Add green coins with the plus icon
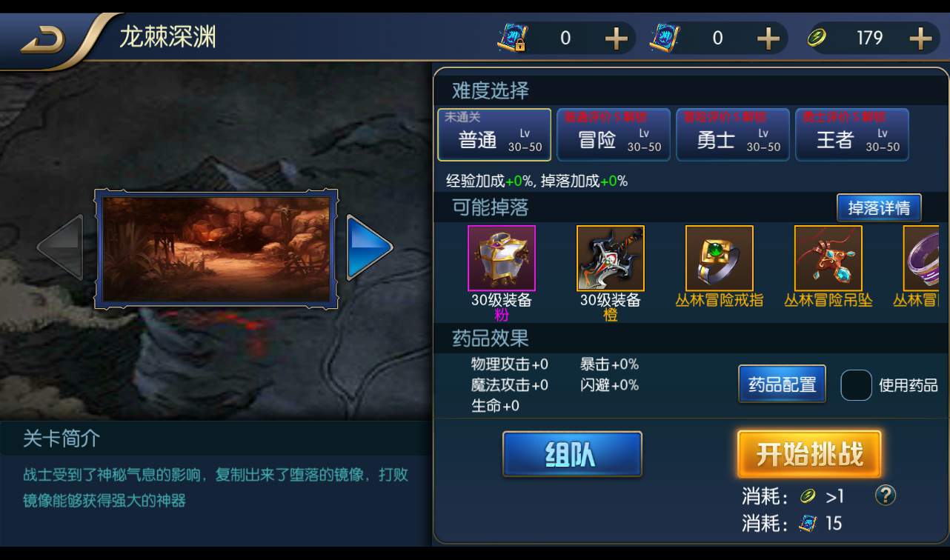950x560 pixels. 920,39
